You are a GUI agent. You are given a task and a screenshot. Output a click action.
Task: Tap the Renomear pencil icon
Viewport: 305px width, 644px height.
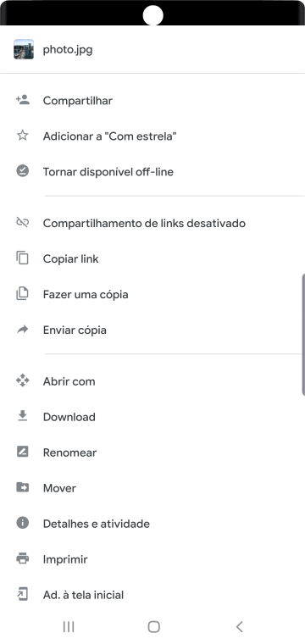23,452
